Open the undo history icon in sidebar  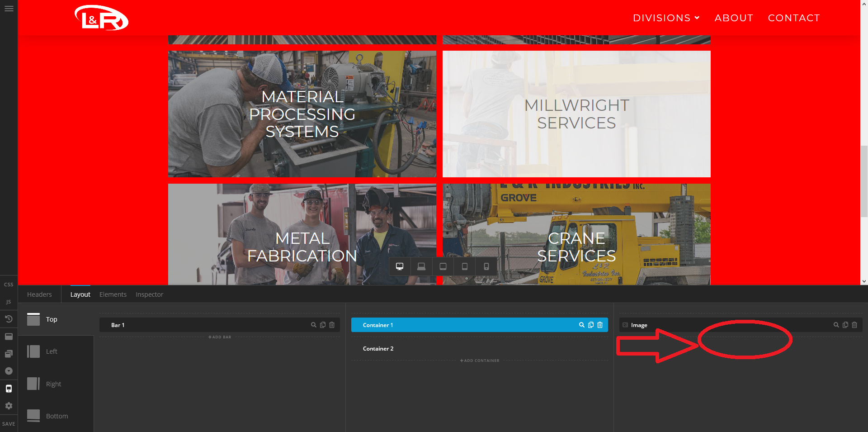(x=9, y=319)
